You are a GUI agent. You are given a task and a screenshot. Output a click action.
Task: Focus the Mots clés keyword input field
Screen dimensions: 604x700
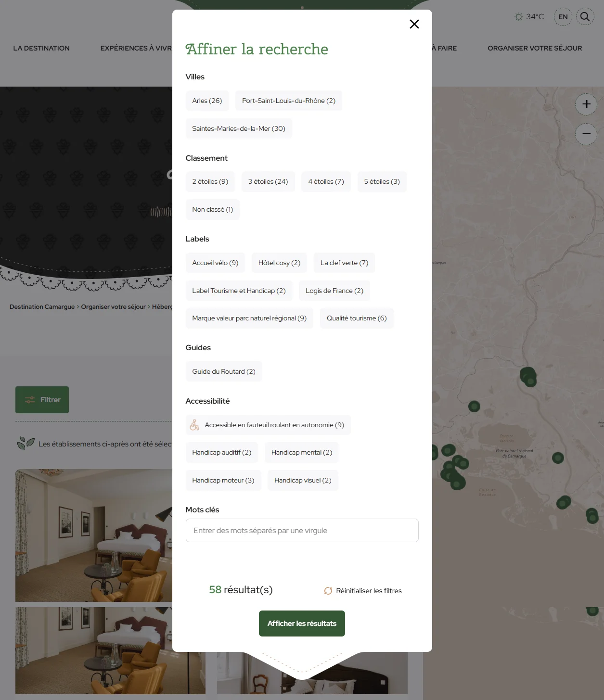302,530
